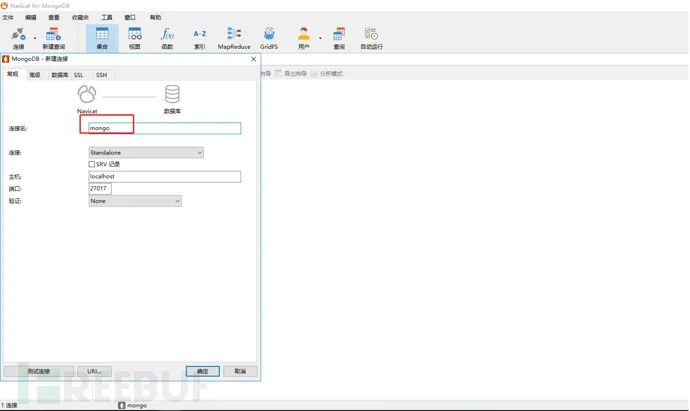Click the URI... button
690x411 pixels.
click(x=94, y=371)
